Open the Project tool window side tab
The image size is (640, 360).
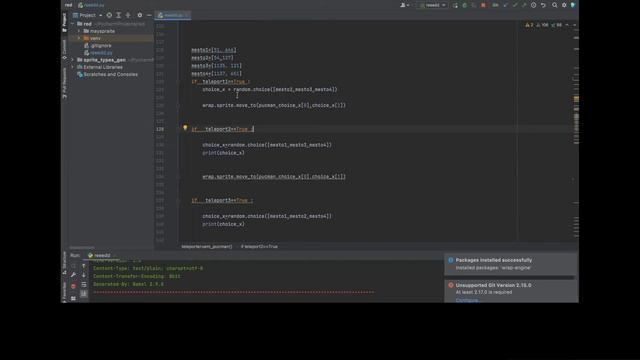(64, 22)
